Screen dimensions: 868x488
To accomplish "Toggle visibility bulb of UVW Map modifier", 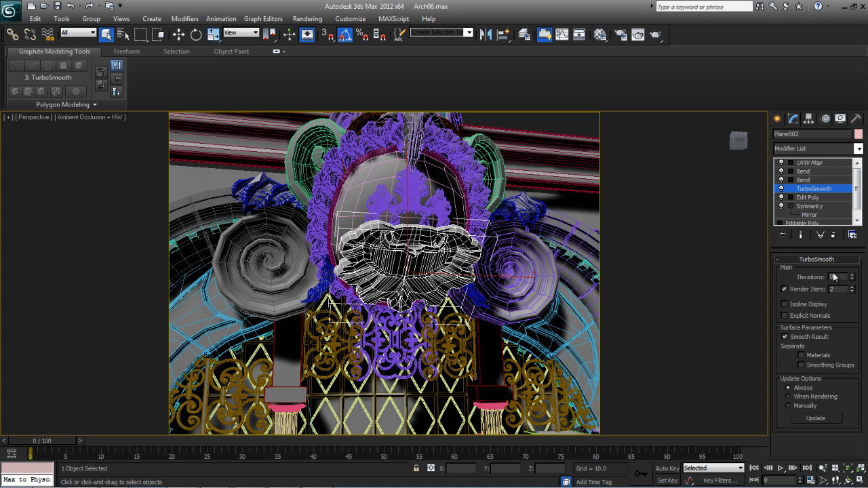I will pos(781,163).
